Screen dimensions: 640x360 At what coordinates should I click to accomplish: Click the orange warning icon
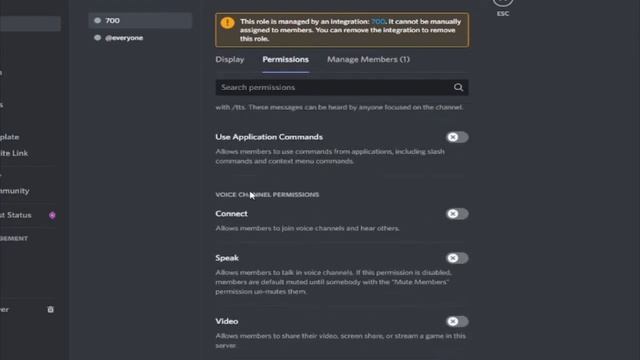227,23
